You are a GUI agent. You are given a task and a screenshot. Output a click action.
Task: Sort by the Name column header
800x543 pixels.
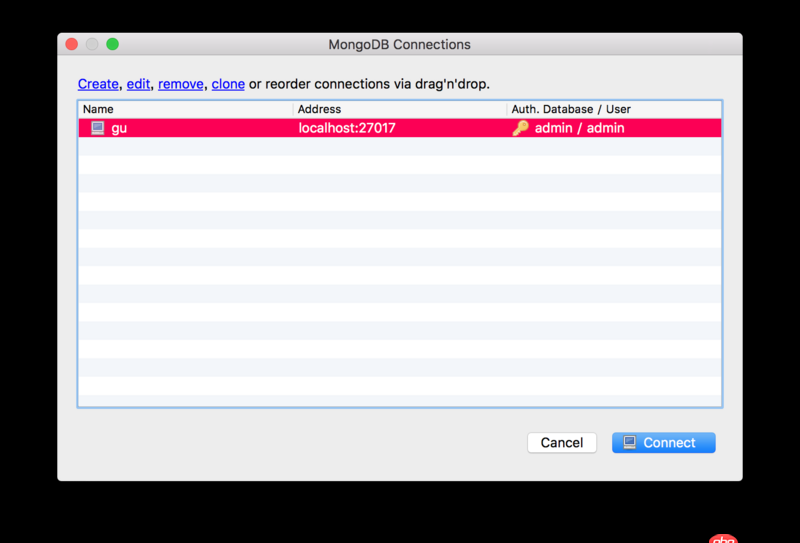(186, 109)
